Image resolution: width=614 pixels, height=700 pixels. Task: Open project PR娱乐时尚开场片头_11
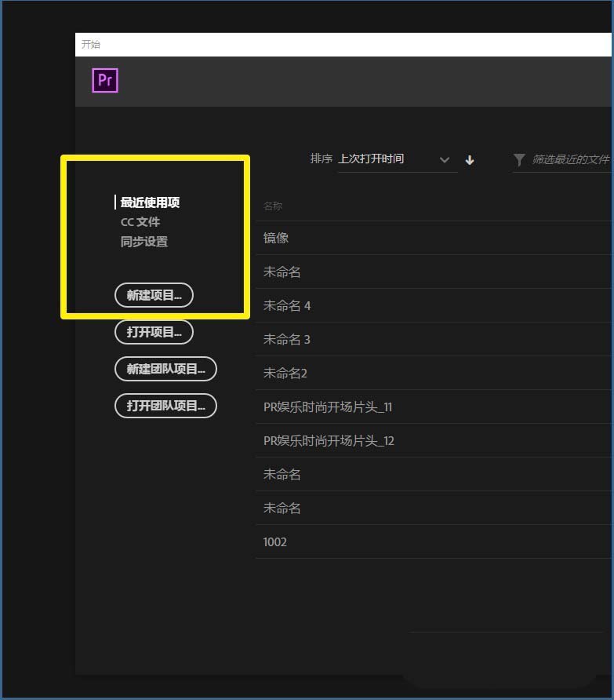click(434, 407)
